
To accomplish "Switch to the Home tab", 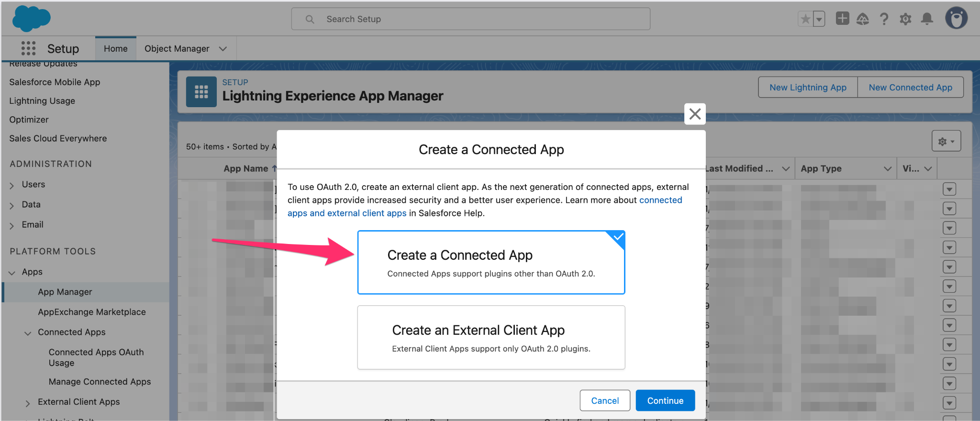I will pyautogui.click(x=116, y=48).
